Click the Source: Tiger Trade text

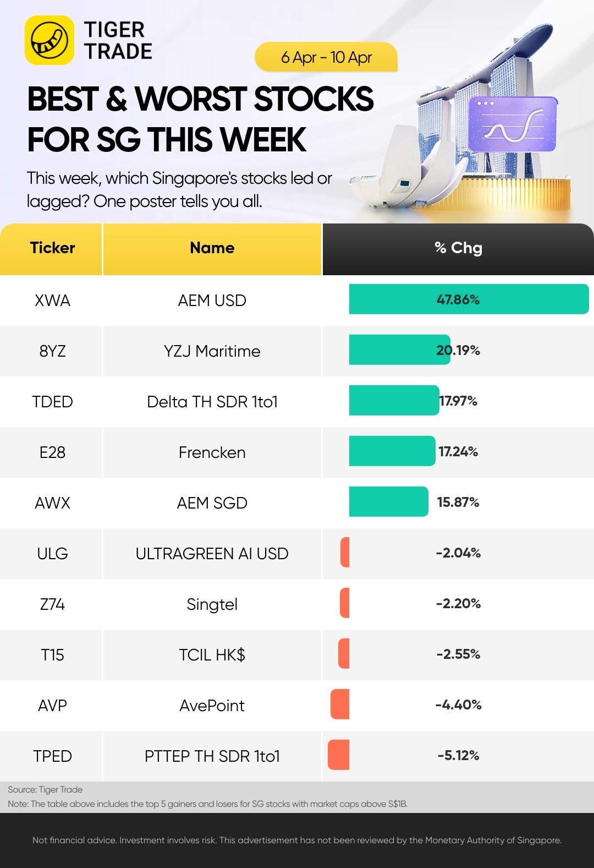pyautogui.click(x=45, y=789)
